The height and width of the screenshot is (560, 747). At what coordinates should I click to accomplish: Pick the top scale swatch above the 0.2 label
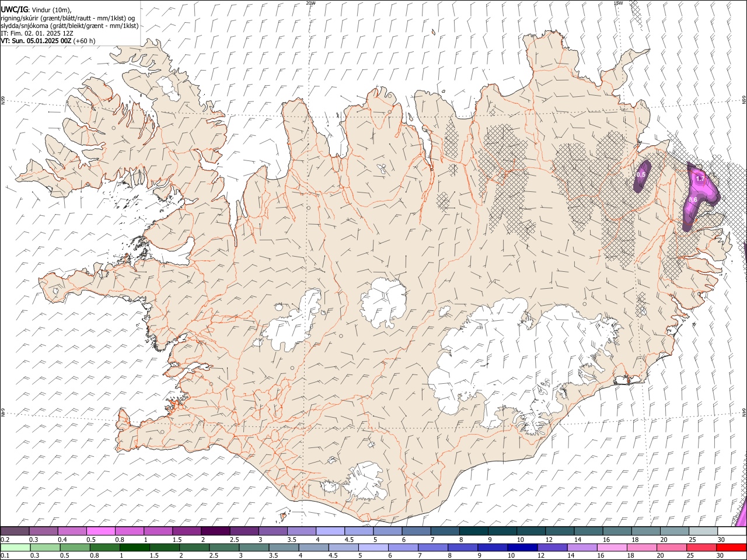coord(15,531)
